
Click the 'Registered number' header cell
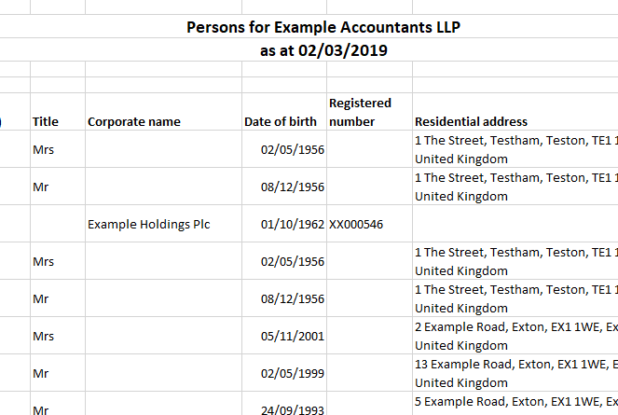coord(360,112)
